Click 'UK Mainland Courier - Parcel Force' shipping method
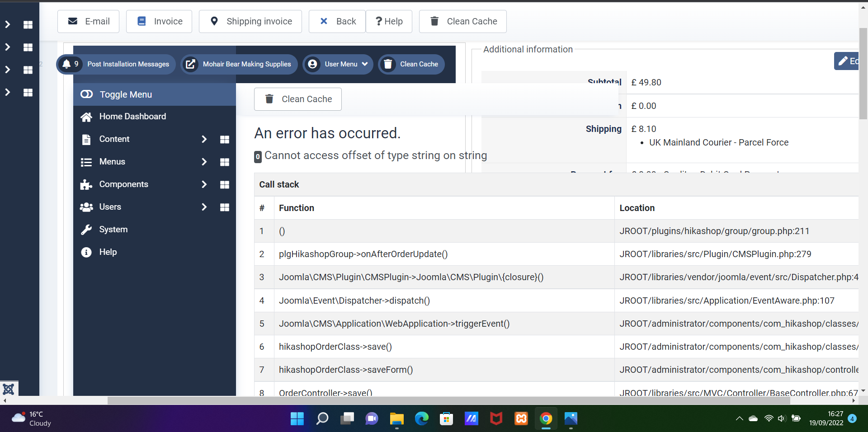Screen dimensions: 868x432 pos(719,142)
